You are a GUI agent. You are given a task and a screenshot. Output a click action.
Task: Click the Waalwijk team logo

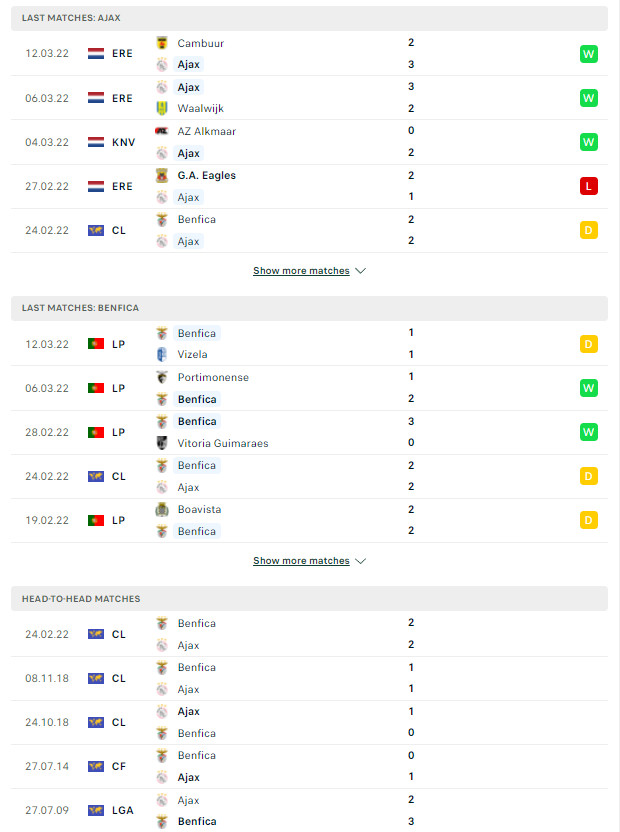click(162, 108)
